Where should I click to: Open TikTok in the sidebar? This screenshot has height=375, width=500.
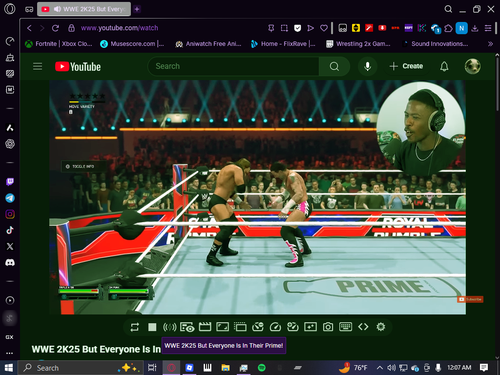(x=10, y=230)
